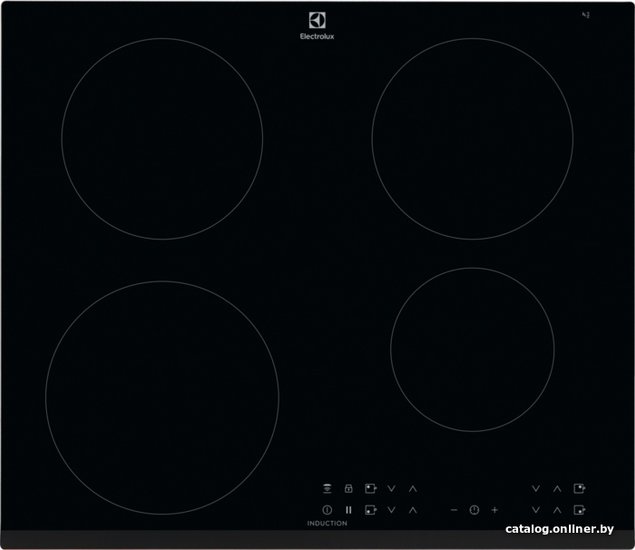635x550 pixels.
Task: Tap the front-left zone indicator symbol
Action: pos(371,510)
